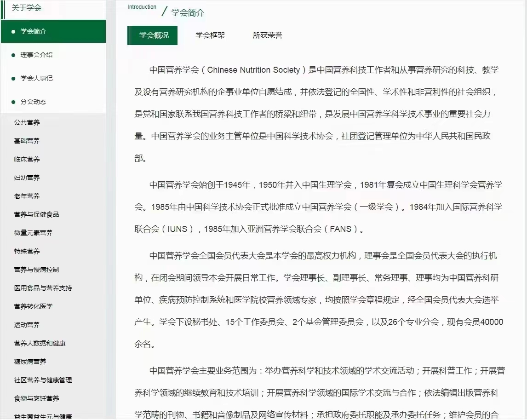Open 分会动态 sidebar item
Screen dimensions: 527x420
[x=33, y=102]
